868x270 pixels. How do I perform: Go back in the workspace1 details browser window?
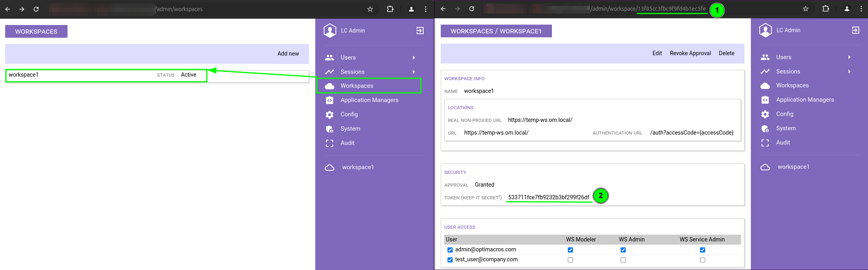pos(443,9)
